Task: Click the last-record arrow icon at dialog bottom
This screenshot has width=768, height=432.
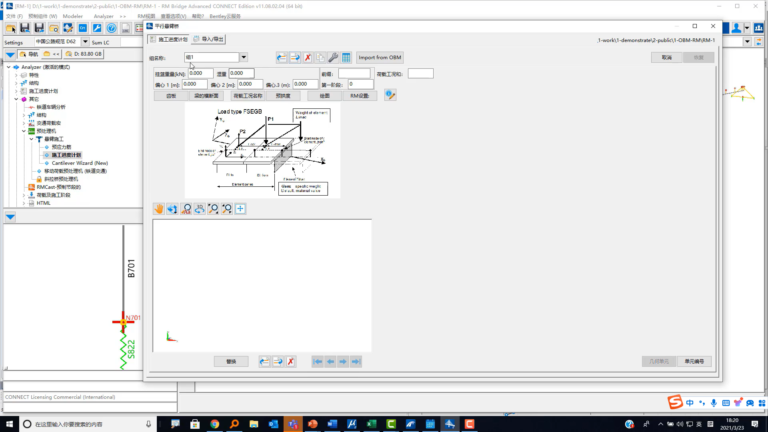Action: (x=356, y=361)
